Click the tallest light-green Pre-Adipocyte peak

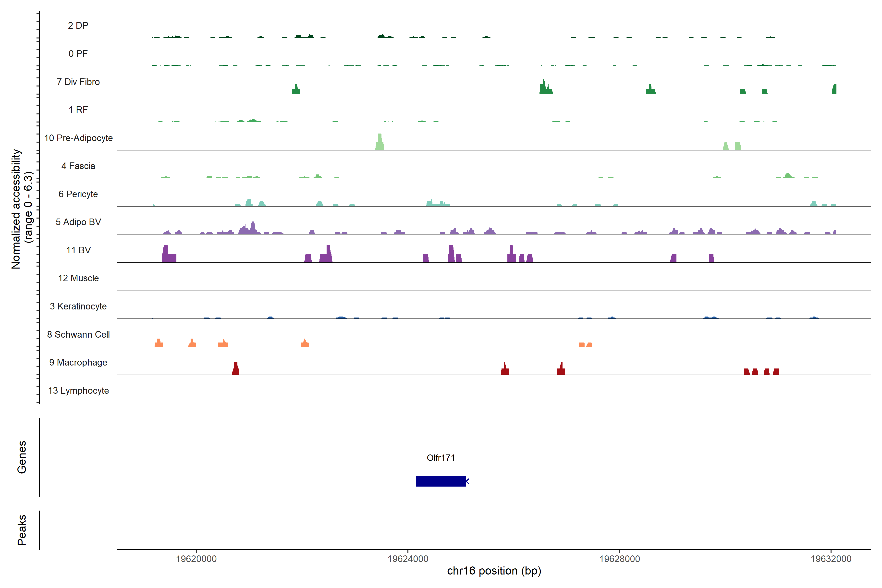(380, 143)
